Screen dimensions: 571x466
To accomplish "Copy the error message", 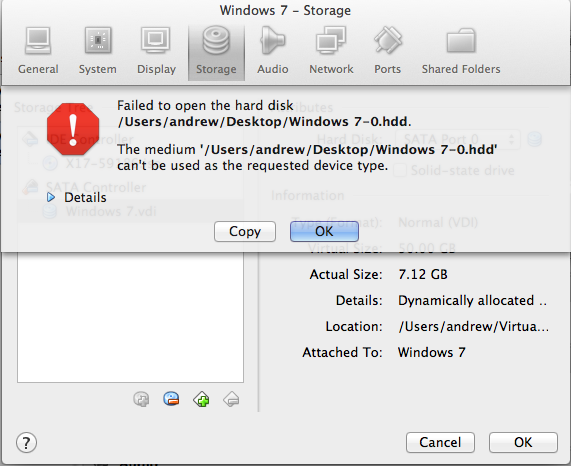I will (x=245, y=231).
